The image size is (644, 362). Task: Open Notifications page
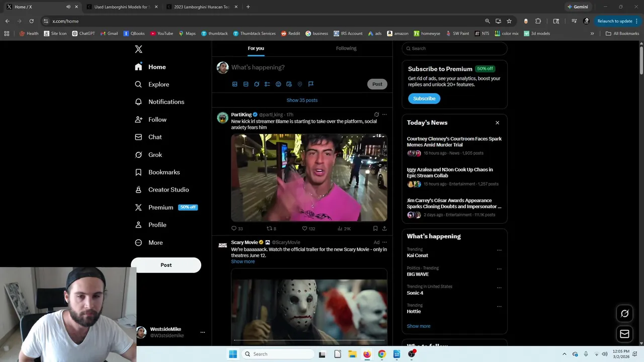pos(159,102)
